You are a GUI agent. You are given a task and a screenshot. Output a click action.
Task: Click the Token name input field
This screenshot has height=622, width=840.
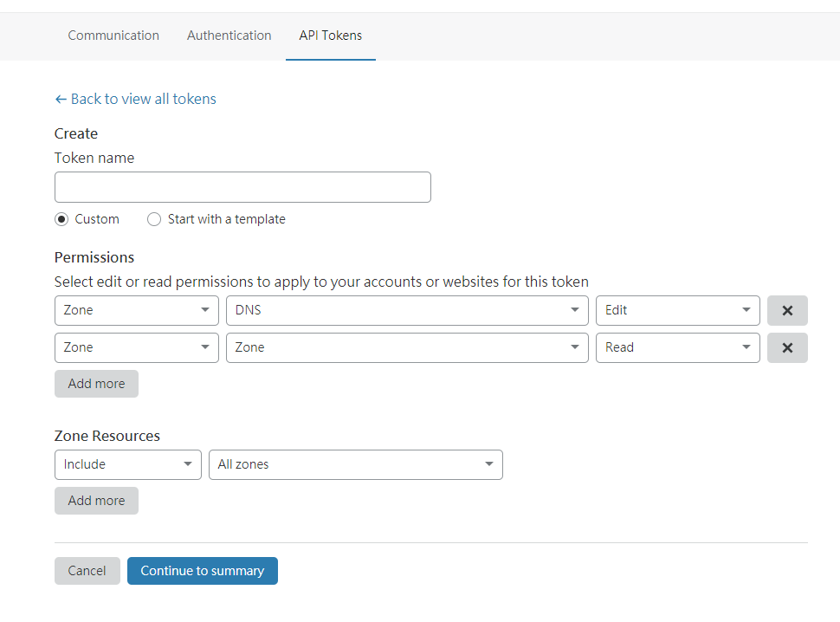[242, 187]
